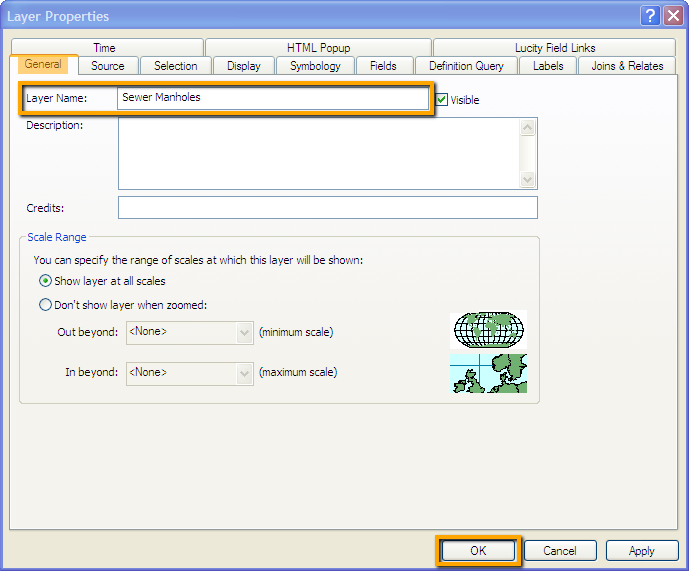The height and width of the screenshot is (571, 689).
Task: Click in the Layer Name text field
Action: [x=270, y=98]
